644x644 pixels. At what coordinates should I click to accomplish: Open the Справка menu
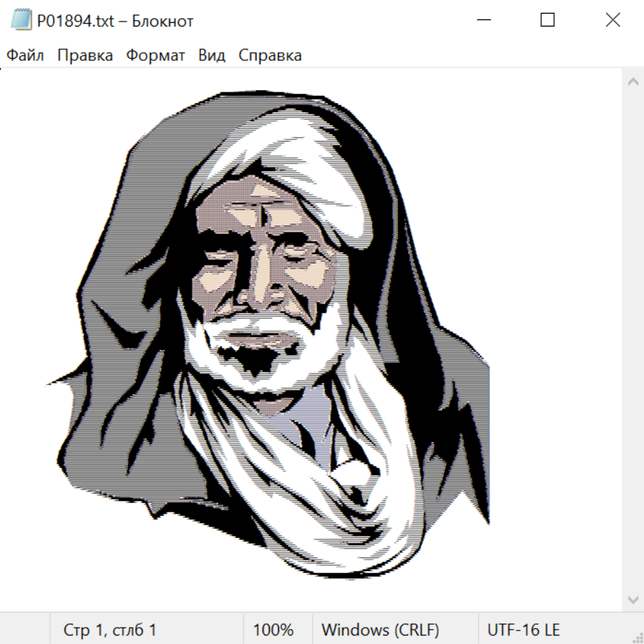click(x=270, y=56)
